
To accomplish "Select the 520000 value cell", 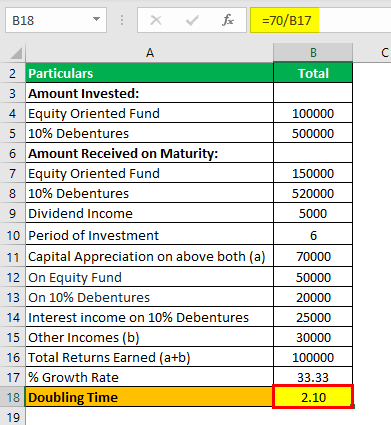I will [313, 193].
